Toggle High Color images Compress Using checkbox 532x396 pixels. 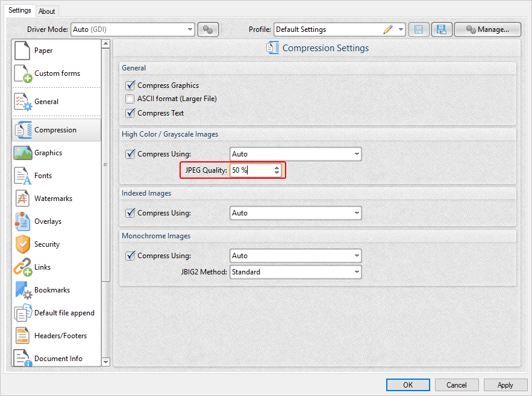[130, 154]
